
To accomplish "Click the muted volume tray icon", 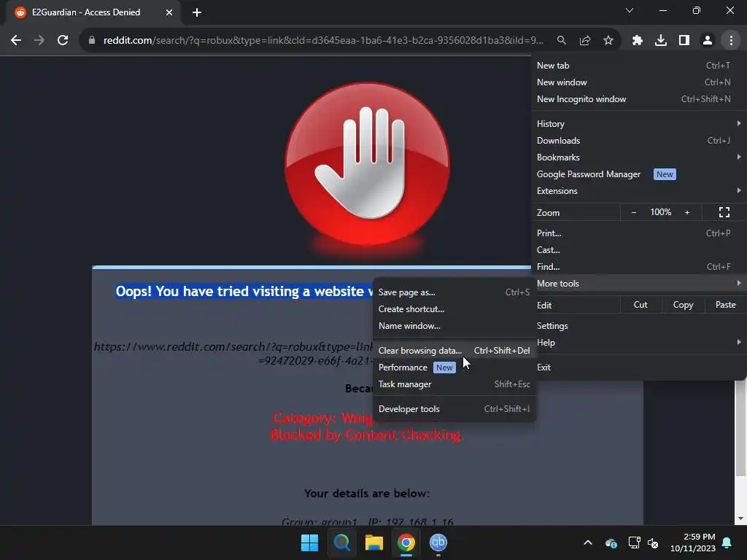I will point(653,542).
